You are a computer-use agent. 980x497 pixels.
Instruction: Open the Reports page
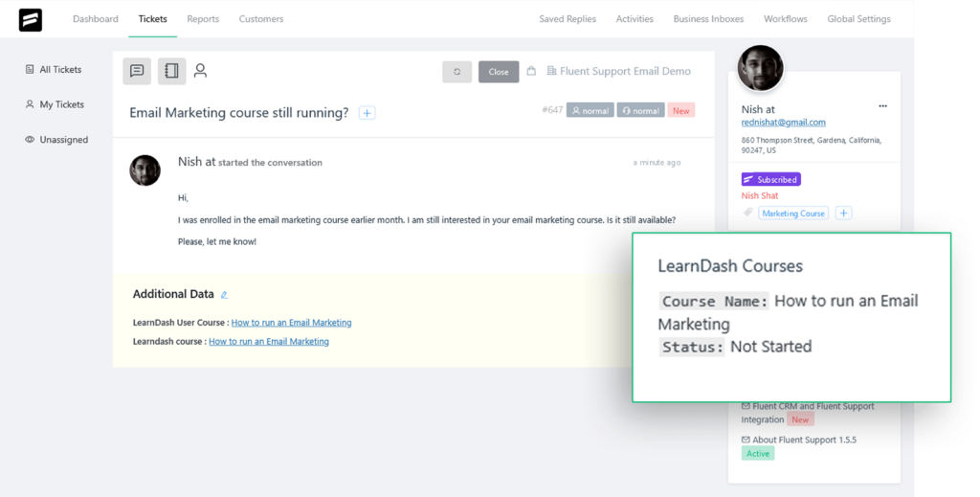pyautogui.click(x=203, y=19)
